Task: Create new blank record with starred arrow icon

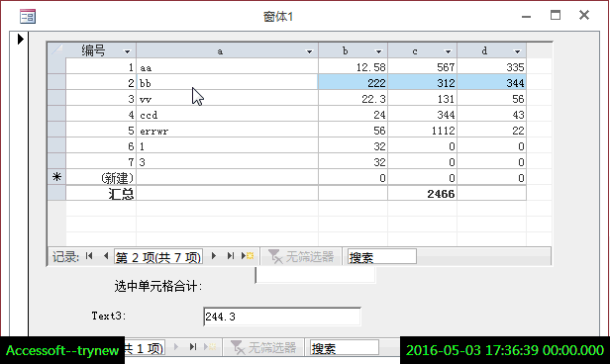Action: point(248,256)
